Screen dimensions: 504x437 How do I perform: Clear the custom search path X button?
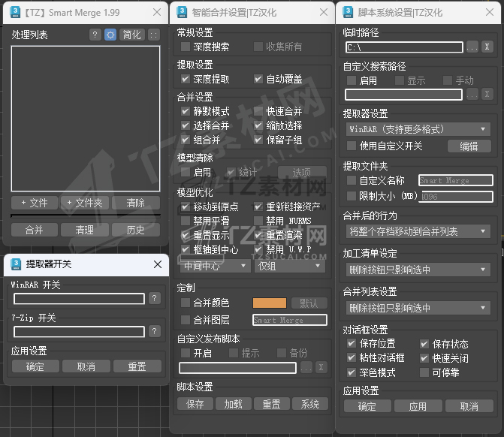[x=487, y=95]
